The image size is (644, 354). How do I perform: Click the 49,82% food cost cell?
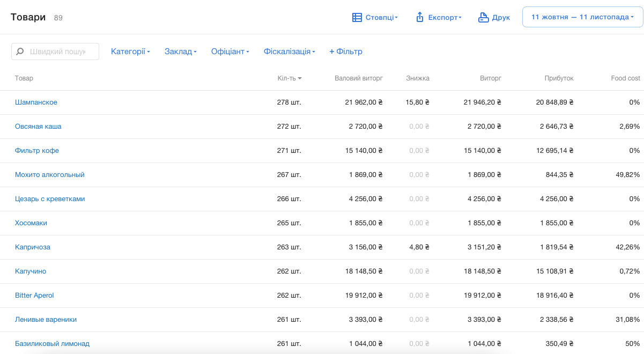click(627, 175)
